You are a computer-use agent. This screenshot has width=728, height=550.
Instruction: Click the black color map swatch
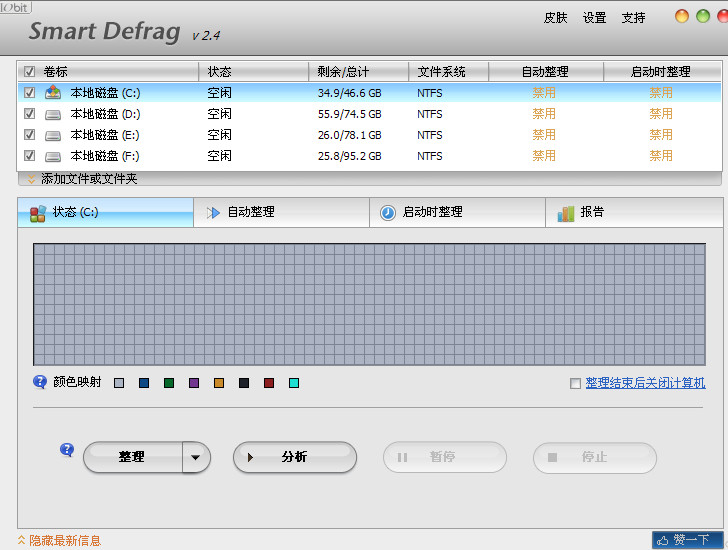244,383
